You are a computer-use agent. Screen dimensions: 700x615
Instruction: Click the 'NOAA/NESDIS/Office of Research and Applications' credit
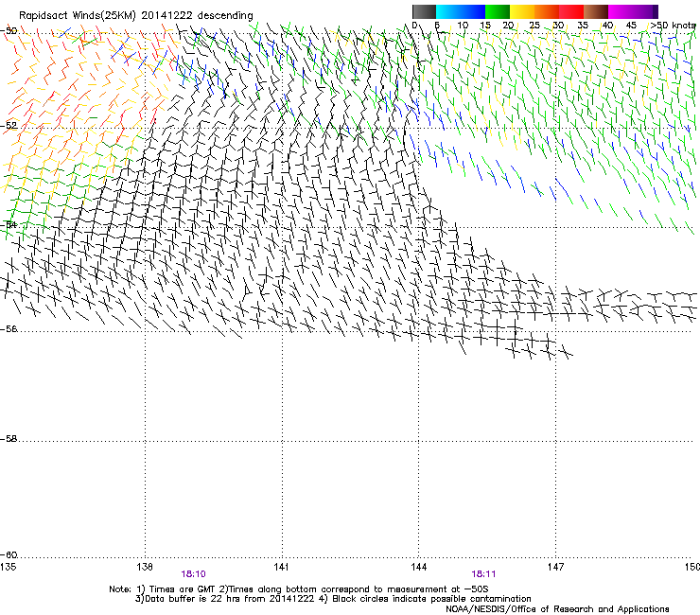[x=557, y=609]
